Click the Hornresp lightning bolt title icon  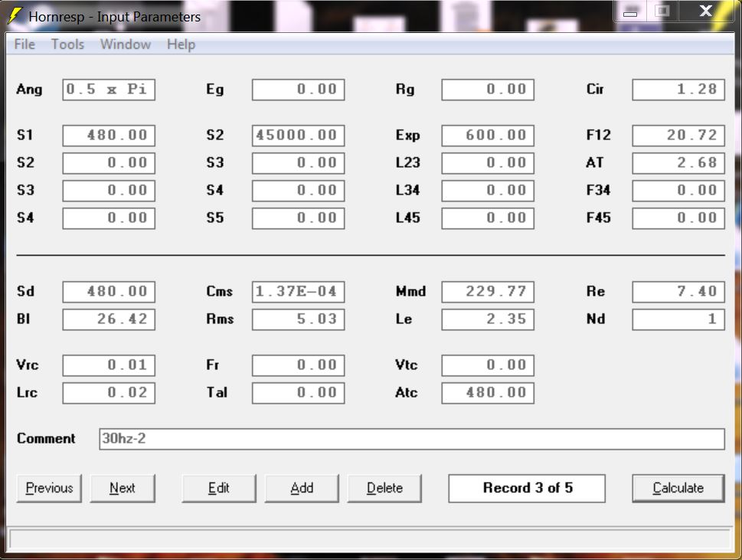tap(15, 15)
